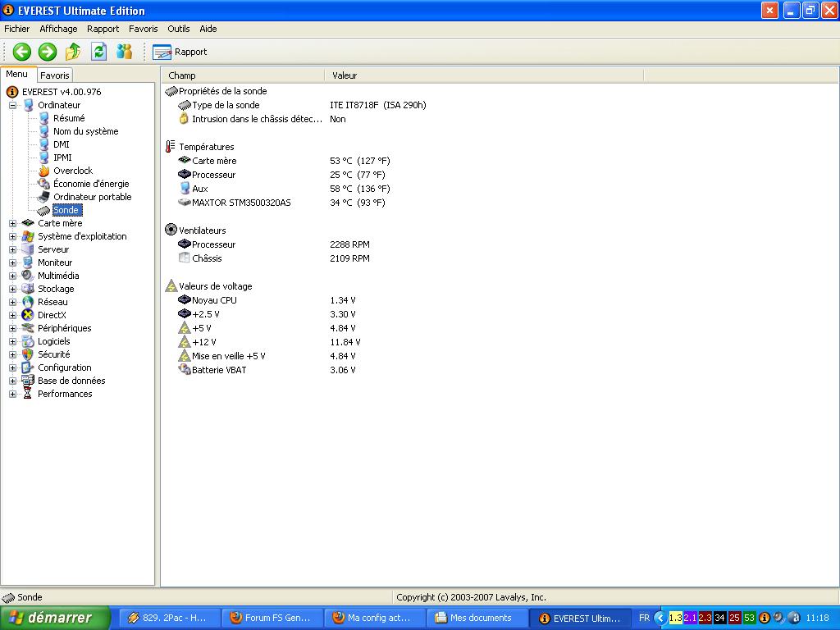This screenshot has height=630, width=840.
Task: Select the EVEREST v4.00.976 root item
Action: 61,92
